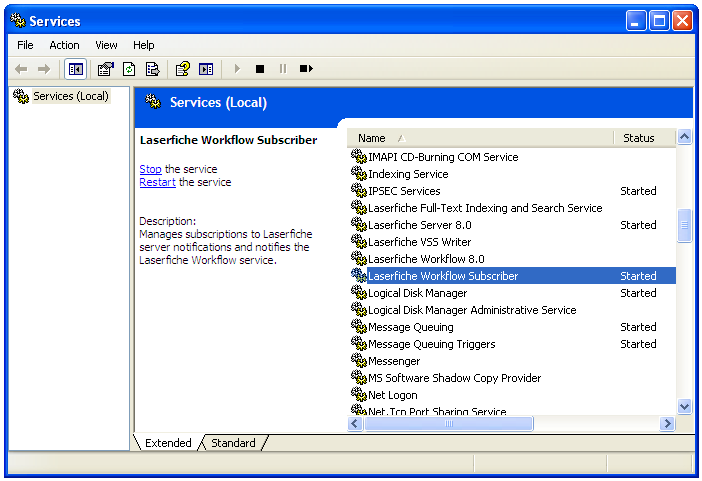Click the Refresh toolbar icon
Viewport: 702px width, 481px height.
129,69
